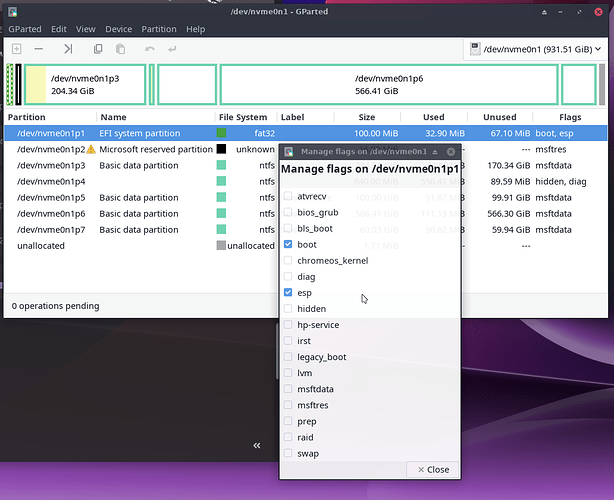Enable the diag flag checkbox
614x500 pixels.
tap(288, 276)
